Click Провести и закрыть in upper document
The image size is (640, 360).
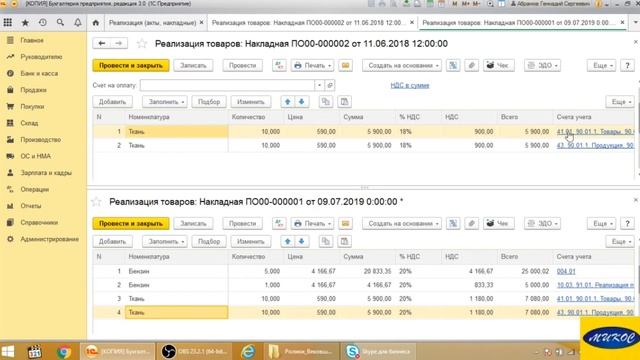coord(131,65)
